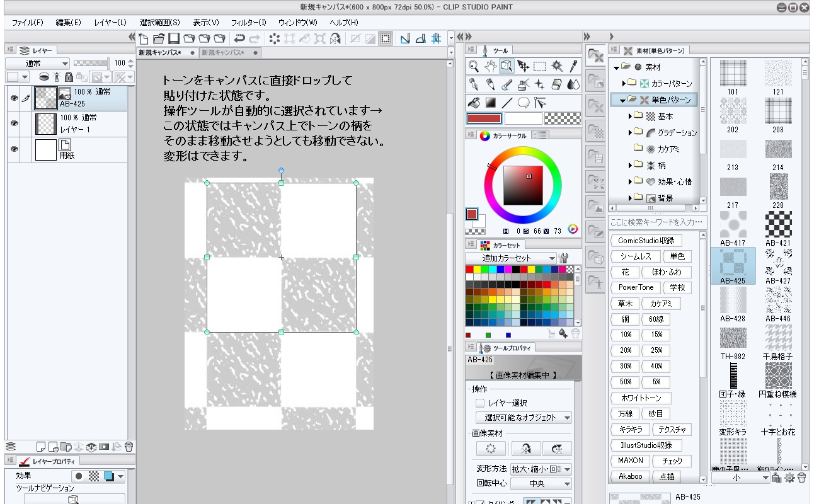This screenshot has width=819, height=504.
Task: Click the シームレス tag button
Action: click(635, 256)
